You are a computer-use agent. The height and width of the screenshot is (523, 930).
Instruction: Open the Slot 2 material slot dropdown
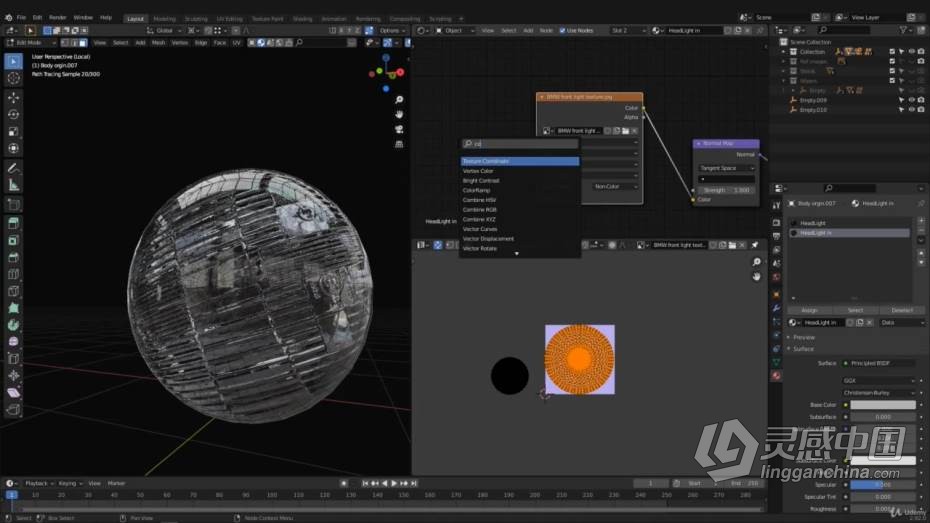628,30
